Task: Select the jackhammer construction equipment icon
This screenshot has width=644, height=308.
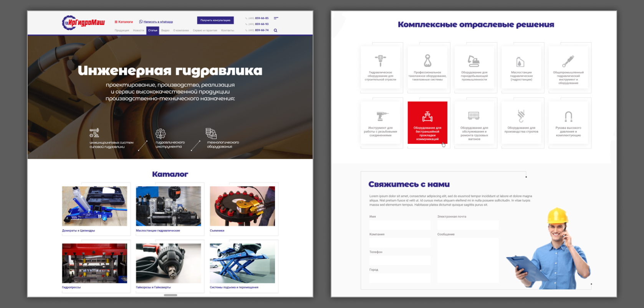Action: tap(380, 61)
